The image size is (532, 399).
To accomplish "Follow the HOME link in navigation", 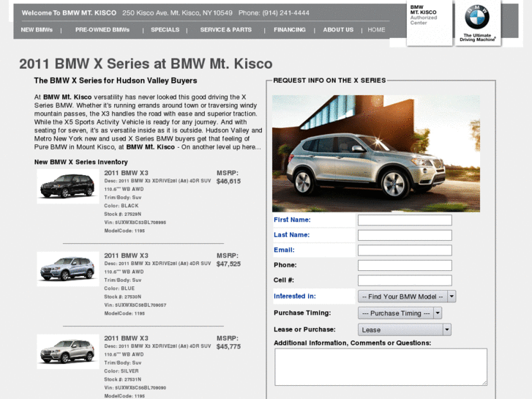I will (376, 30).
